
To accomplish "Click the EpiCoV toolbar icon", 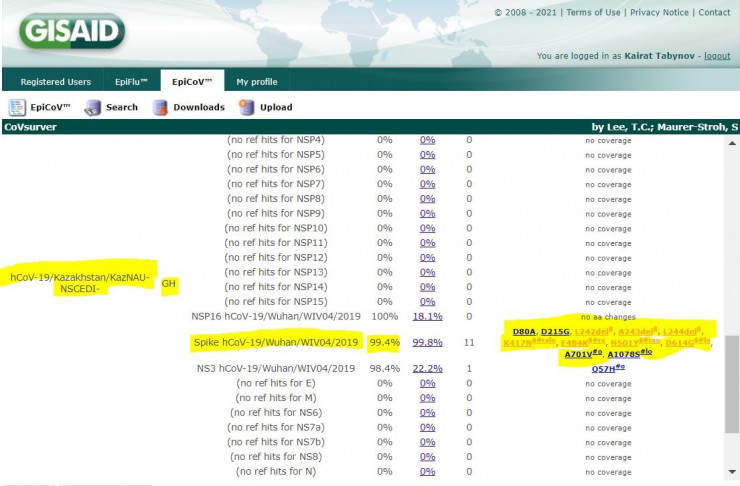I will [18, 107].
